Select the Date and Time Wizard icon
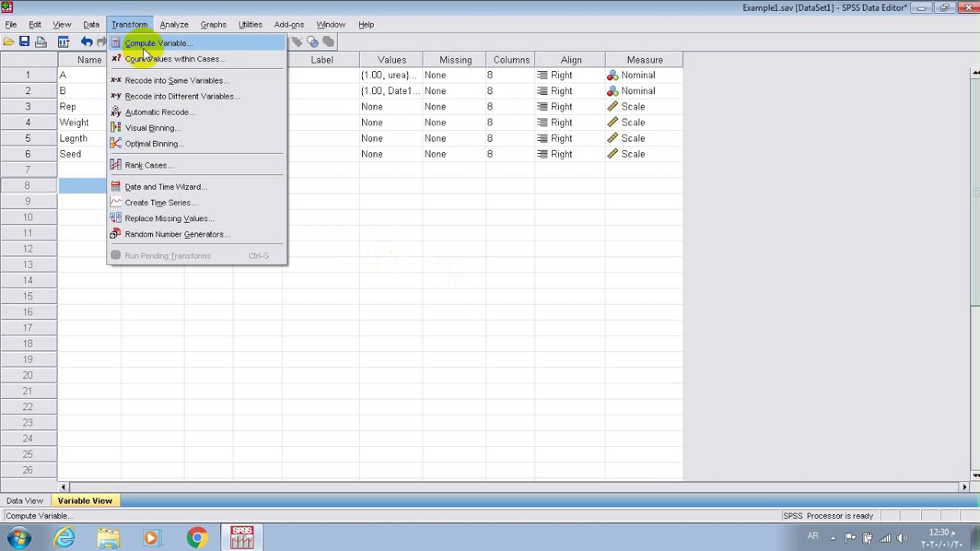 [116, 187]
